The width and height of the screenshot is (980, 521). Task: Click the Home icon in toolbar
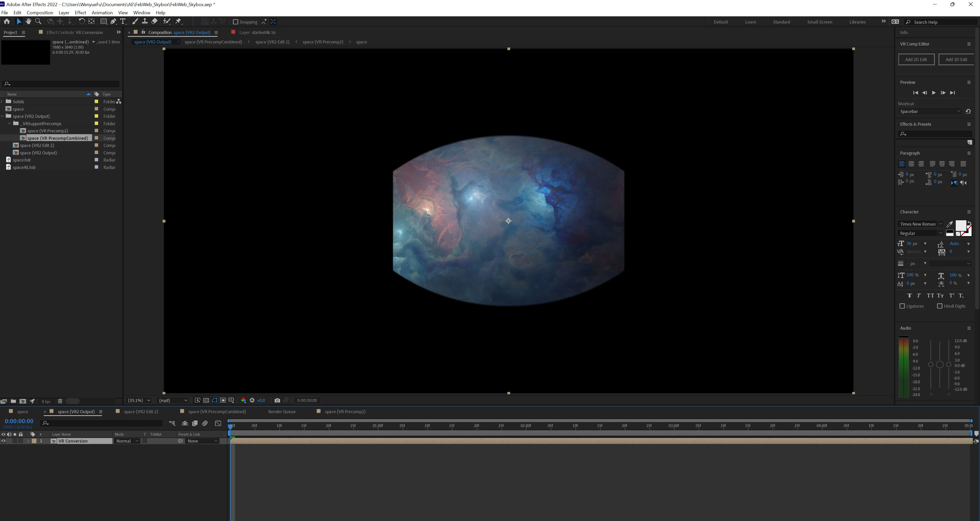7,22
